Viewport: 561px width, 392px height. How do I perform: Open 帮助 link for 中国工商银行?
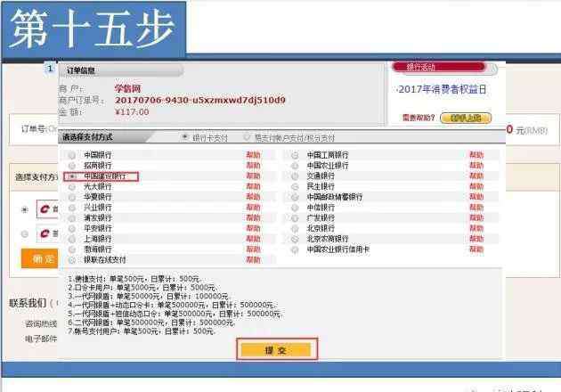click(x=476, y=155)
